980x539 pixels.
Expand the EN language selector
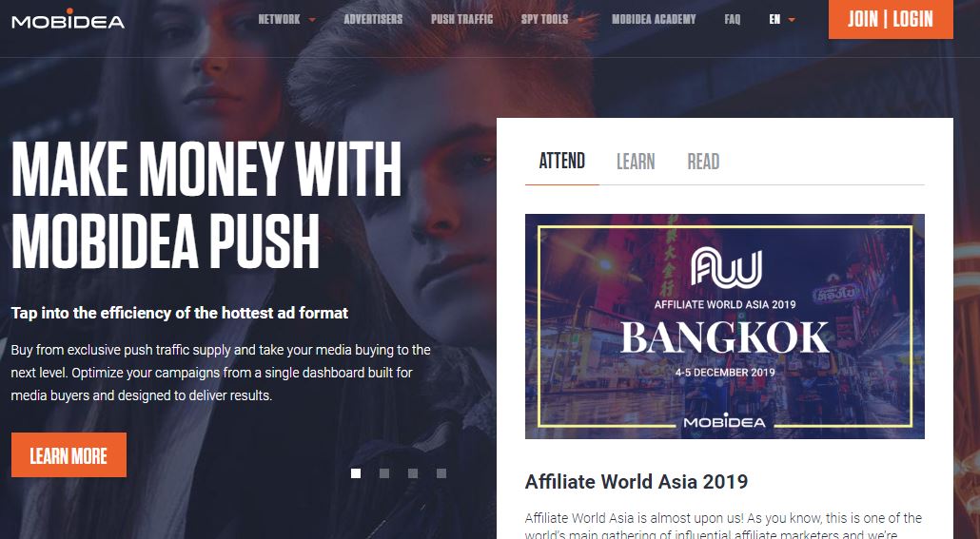(782, 19)
